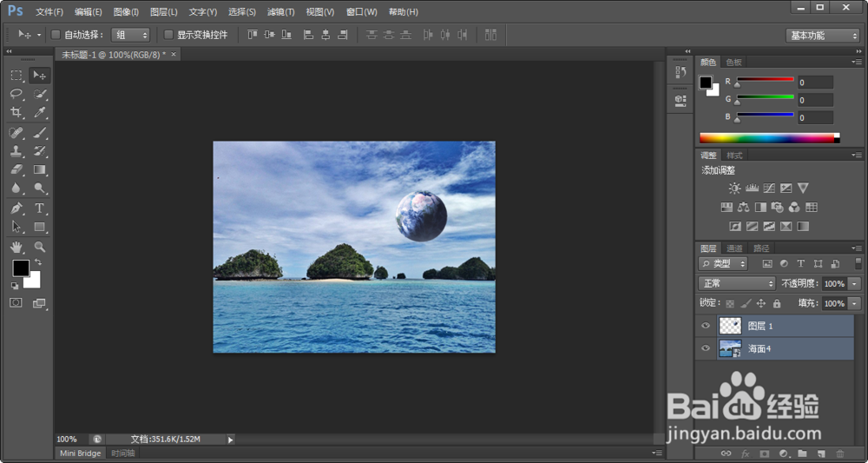
Task: Click the color spectrum ramp bar
Action: [x=768, y=138]
